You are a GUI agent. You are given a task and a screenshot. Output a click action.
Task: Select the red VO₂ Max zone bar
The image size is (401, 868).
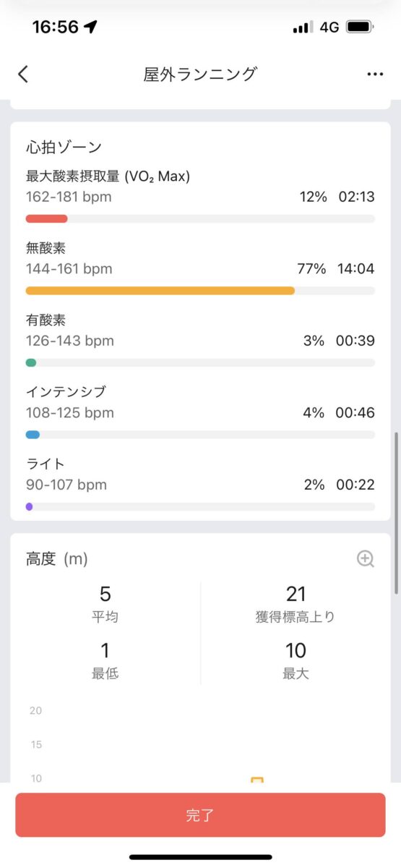(x=46, y=218)
